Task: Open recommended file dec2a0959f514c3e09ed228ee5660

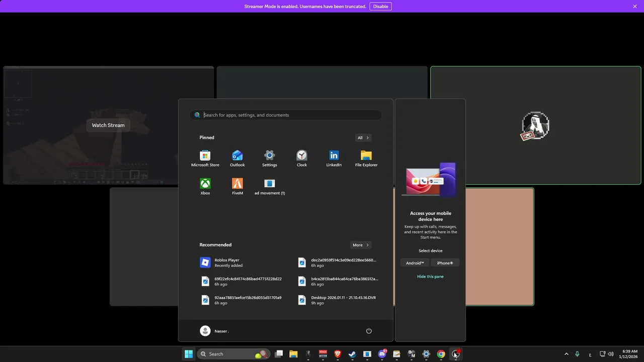Action: [x=338, y=262]
